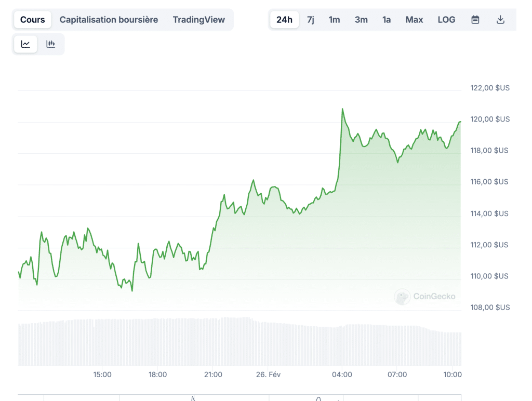Select the line chart view icon

[x=25, y=44]
